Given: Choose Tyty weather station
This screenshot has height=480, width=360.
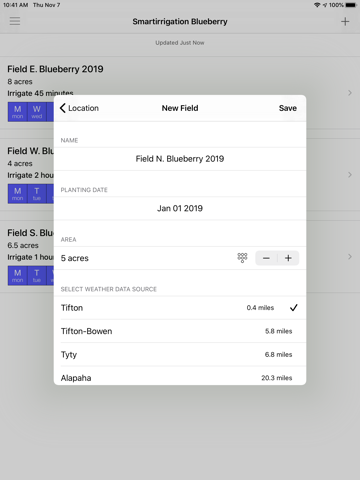Looking at the screenshot, I should pos(180,354).
